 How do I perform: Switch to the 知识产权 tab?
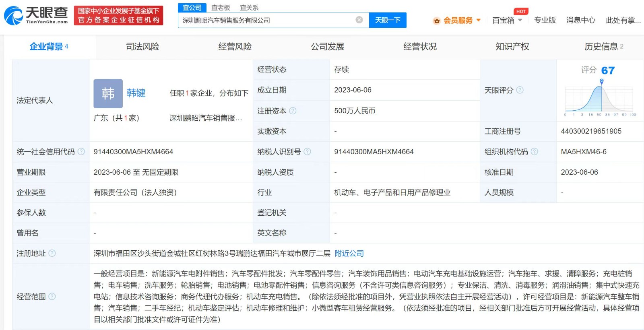pos(512,47)
